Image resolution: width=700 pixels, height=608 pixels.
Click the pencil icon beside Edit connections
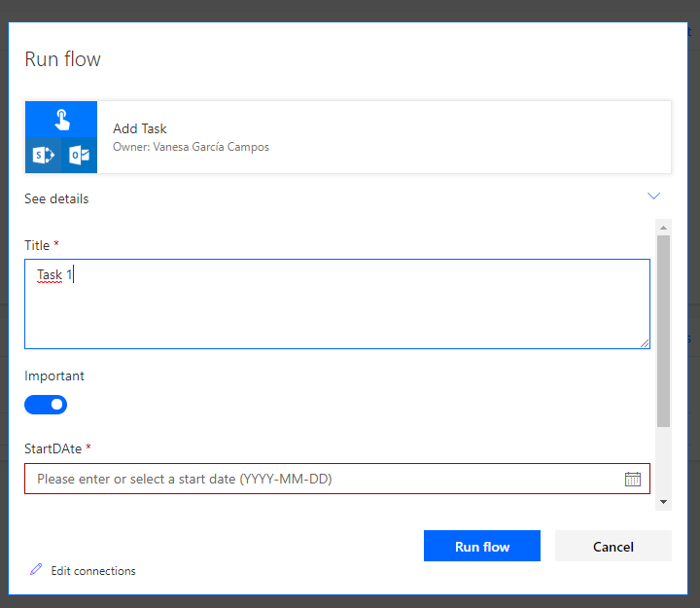coord(36,570)
